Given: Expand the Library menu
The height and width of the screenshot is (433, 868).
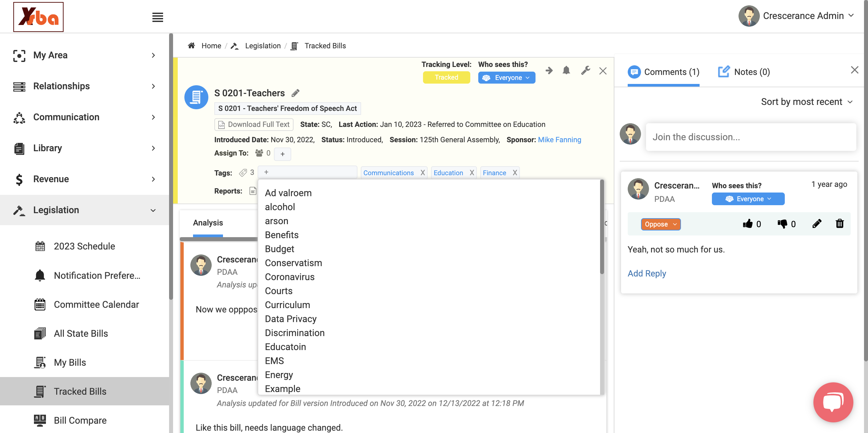Looking at the screenshot, I should (x=84, y=148).
